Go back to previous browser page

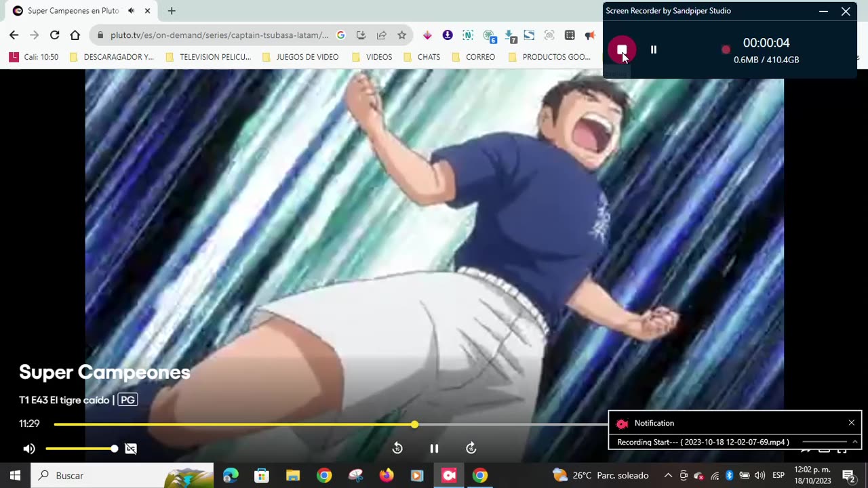click(14, 35)
